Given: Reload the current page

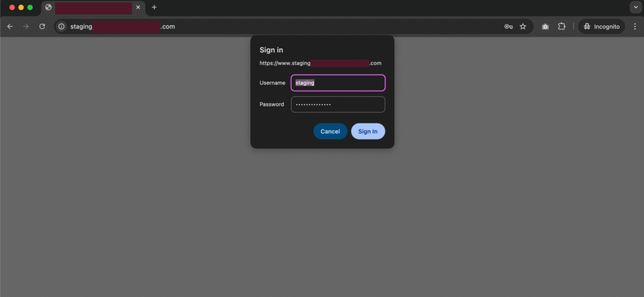Looking at the screenshot, I should (x=42, y=26).
